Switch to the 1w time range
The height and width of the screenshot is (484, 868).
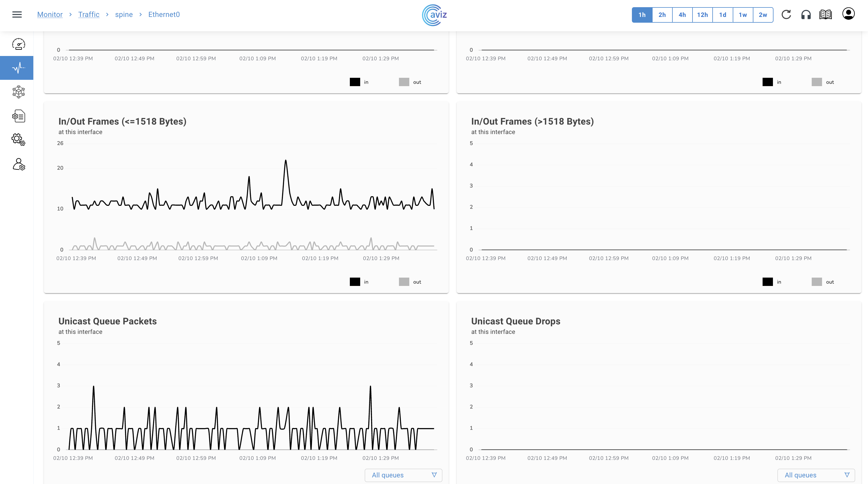(743, 15)
